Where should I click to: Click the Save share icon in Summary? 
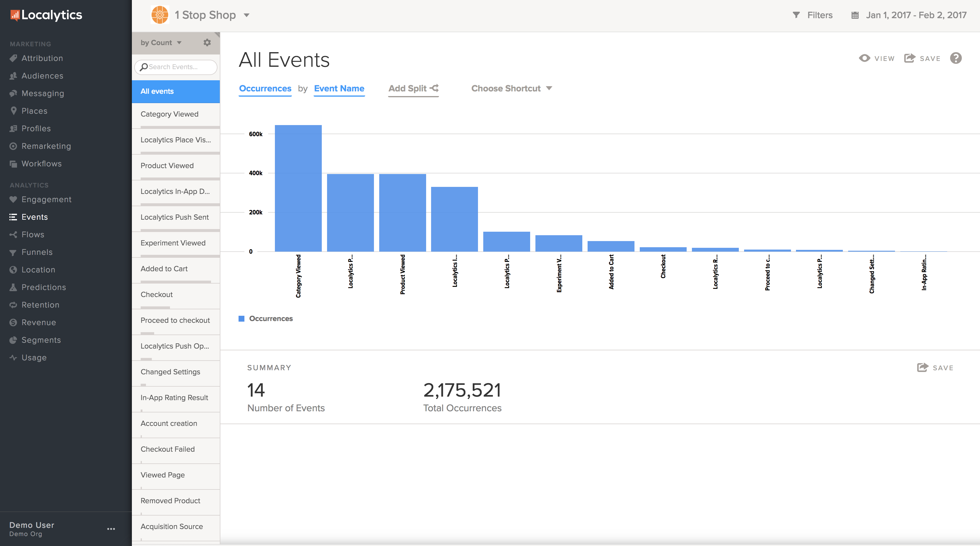(923, 367)
